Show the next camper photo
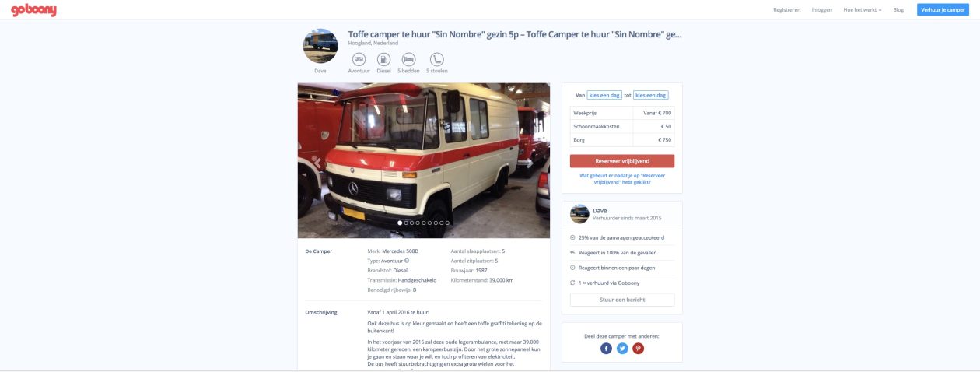980x372 pixels. point(530,162)
